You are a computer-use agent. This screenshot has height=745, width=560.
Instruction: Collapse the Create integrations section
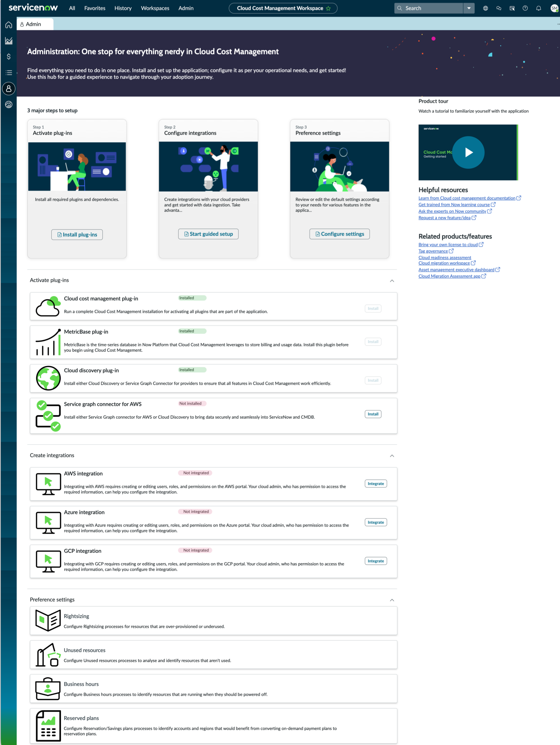click(392, 456)
